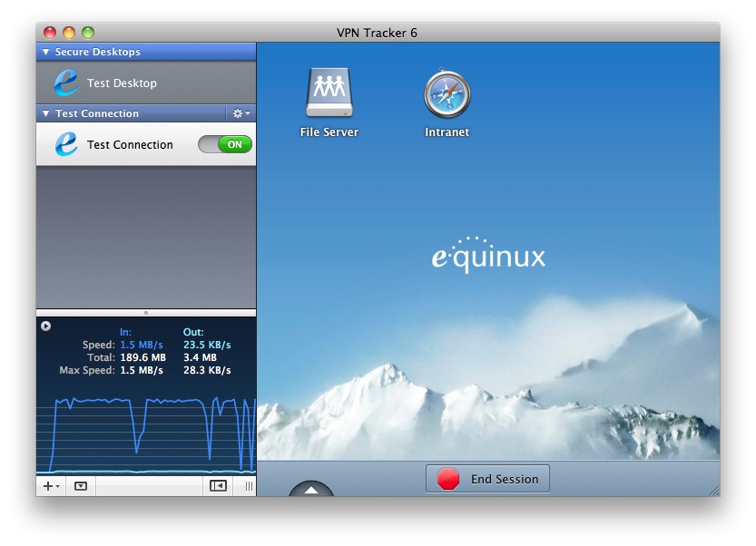
Task: Launch the Intranet Safari shortcut
Action: click(x=447, y=94)
